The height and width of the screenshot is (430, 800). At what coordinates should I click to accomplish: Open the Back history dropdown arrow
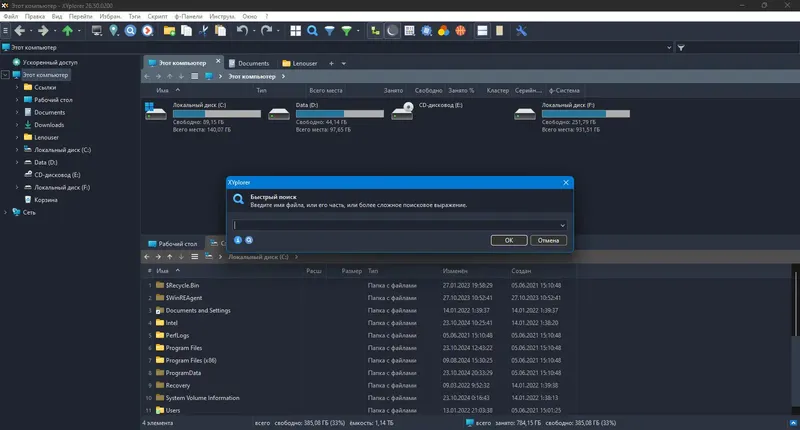pos(31,31)
